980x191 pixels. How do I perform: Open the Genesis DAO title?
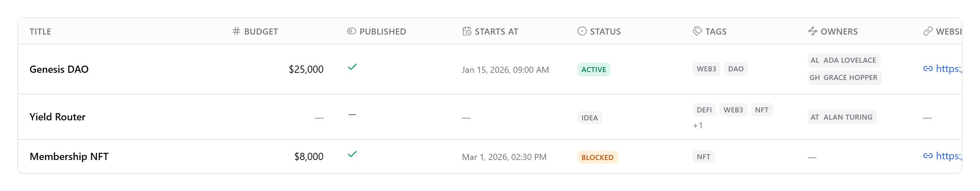(59, 69)
